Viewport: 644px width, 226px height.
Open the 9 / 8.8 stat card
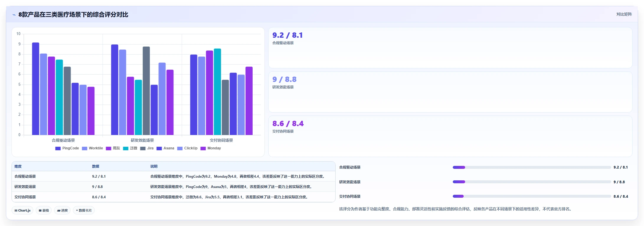(x=450, y=92)
